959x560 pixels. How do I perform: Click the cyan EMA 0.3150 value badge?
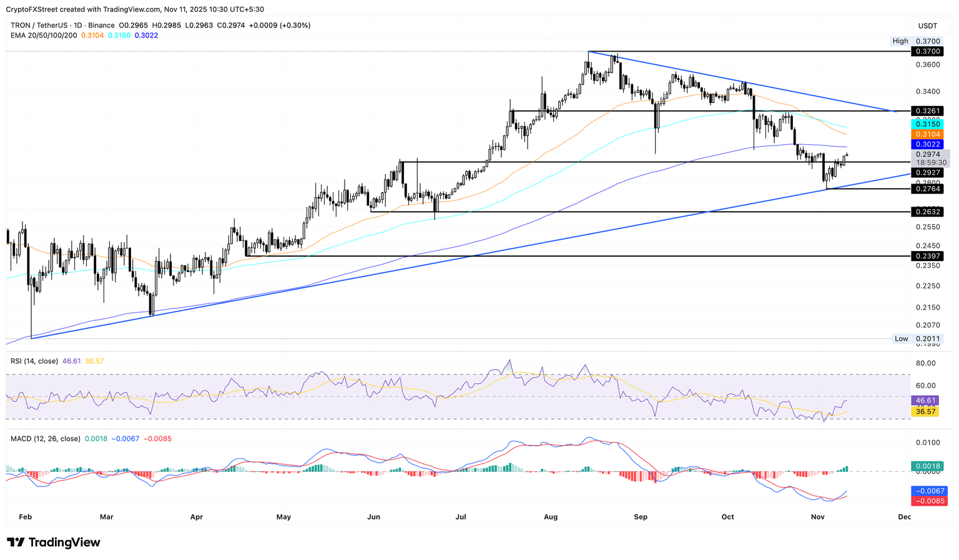point(927,124)
